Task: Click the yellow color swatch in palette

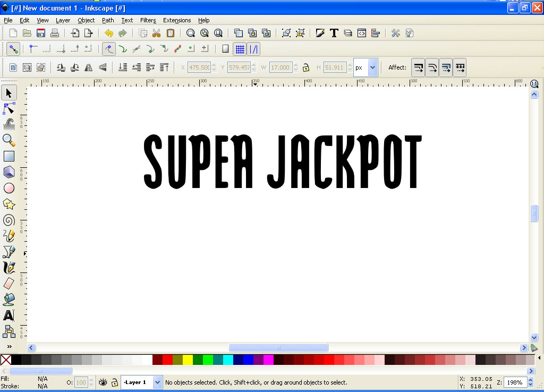Action: pyautogui.click(x=188, y=360)
